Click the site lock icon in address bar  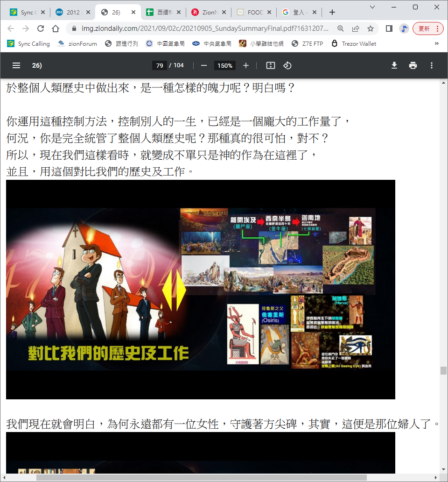point(74,28)
